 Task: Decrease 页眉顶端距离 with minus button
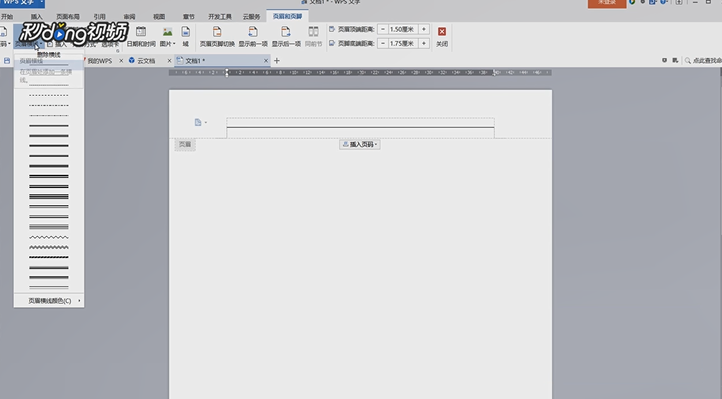pyautogui.click(x=383, y=29)
